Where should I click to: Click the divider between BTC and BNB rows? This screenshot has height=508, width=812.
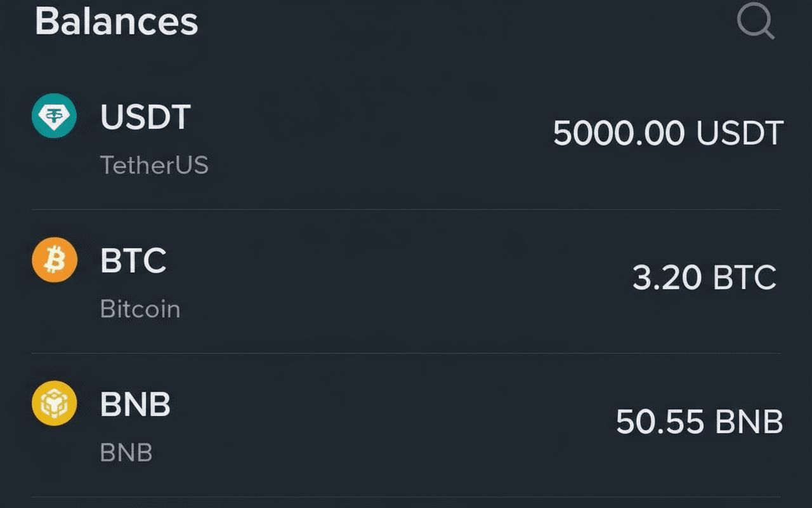click(x=406, y=353)
